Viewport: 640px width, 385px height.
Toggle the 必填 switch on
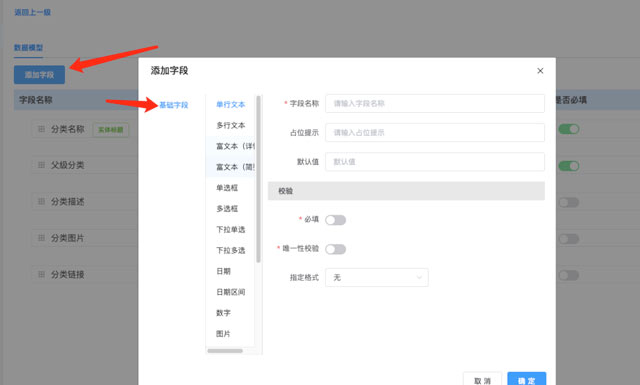pos(336,220)
